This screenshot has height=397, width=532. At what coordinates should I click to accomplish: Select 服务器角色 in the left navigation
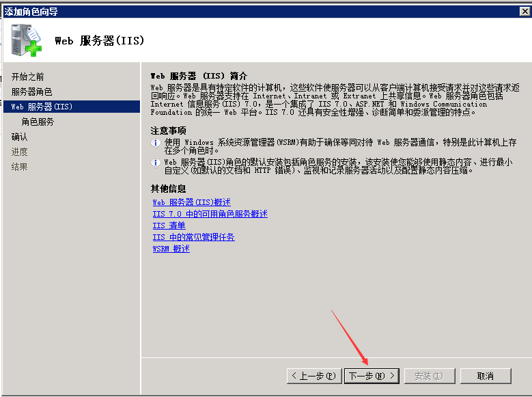coord(31,92)
